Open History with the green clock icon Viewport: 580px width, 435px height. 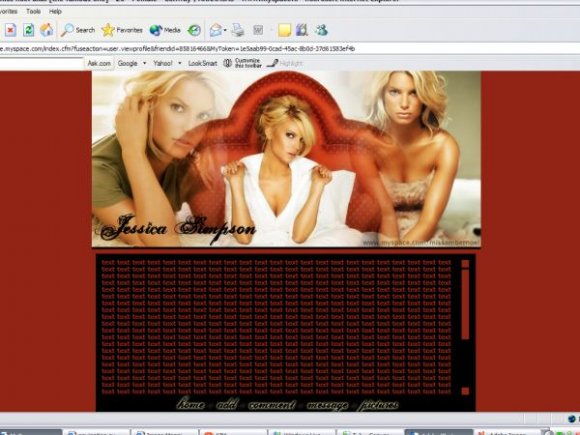pyautogui.click(x=194, y=30)
